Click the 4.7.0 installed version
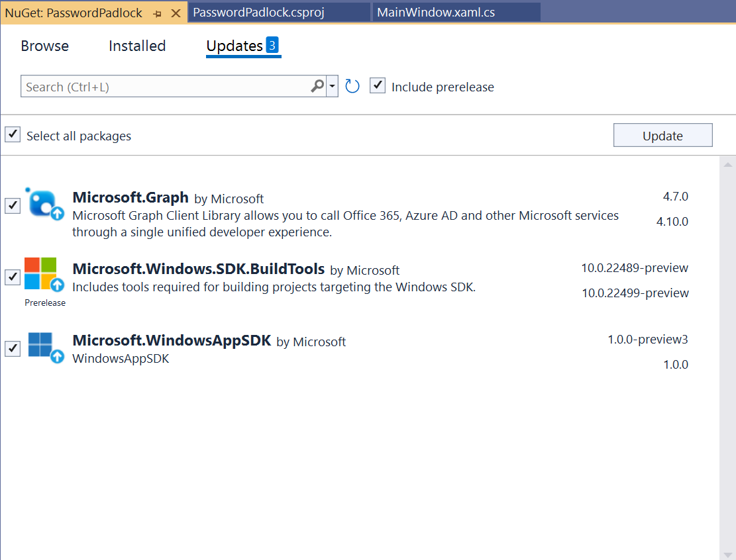This screenshot has height=560, width=736. [x=676, y=196]
